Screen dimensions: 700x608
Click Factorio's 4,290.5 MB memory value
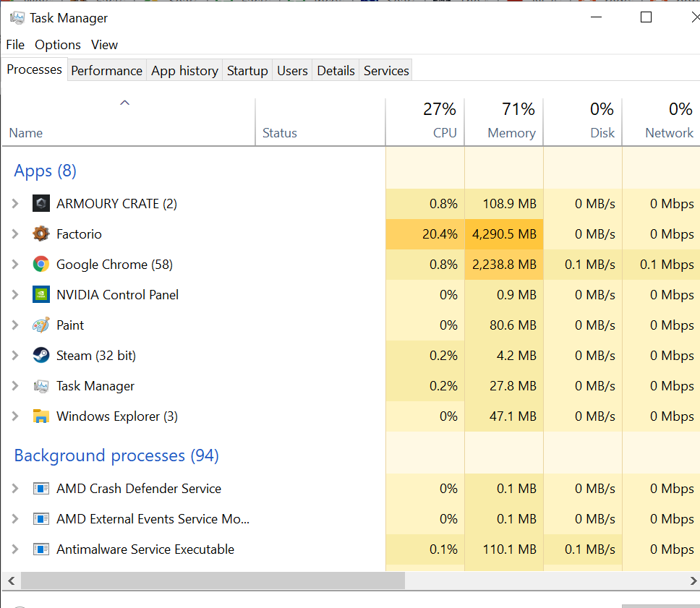tap(504, 234)
